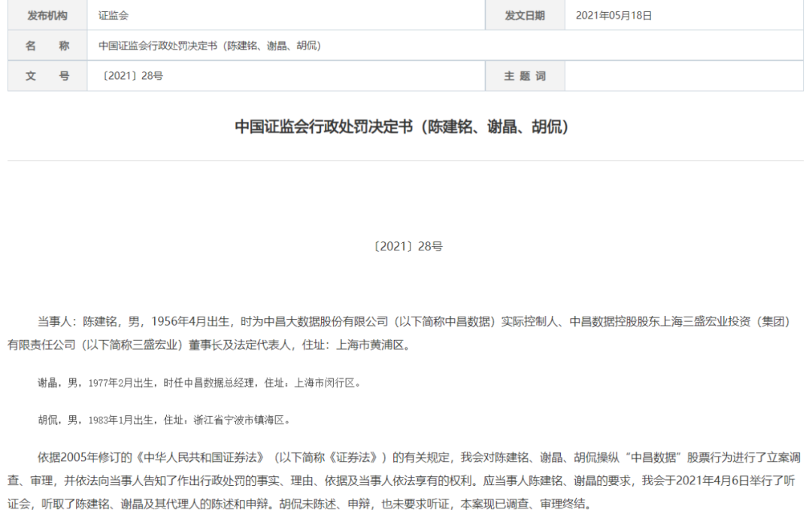Screen dimensions: 812x522
Task: Select the 〔2021〕28号 value in the table
Action: pos(132,76)
